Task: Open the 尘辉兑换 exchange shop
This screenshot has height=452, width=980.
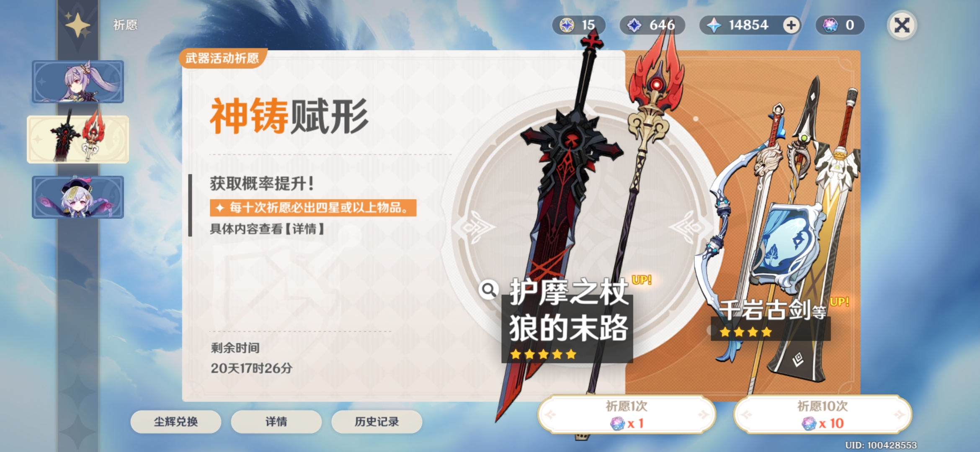Action: [176, 421]
